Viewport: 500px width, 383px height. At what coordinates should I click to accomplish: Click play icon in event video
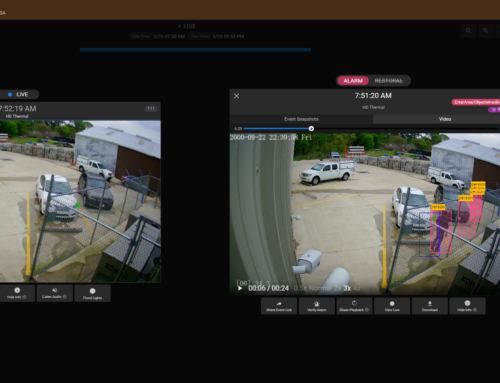tap(240, 288)
